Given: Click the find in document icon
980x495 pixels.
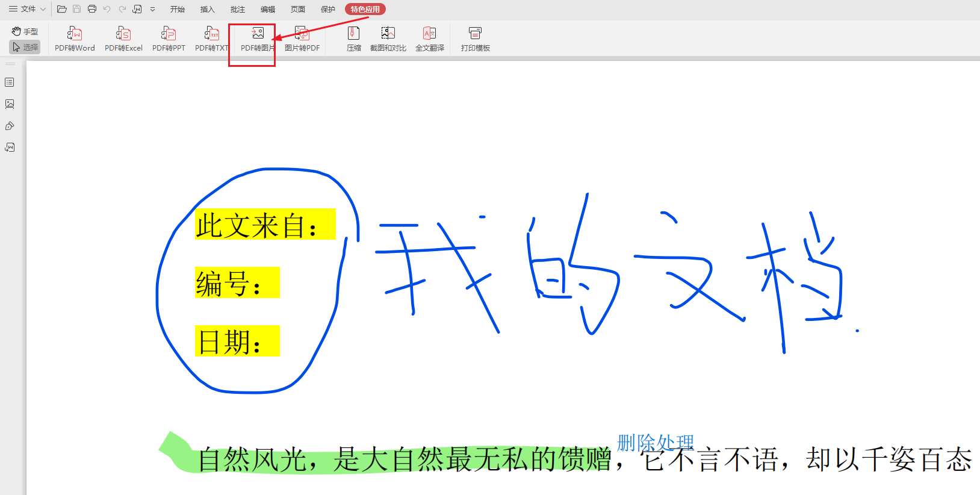Looking at the screenshot, I should [137, 9].
